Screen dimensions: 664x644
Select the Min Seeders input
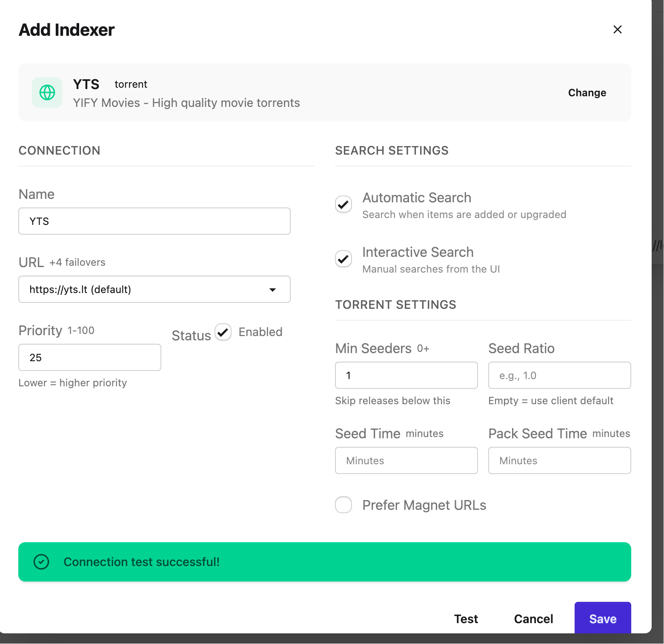pos(406,375)
